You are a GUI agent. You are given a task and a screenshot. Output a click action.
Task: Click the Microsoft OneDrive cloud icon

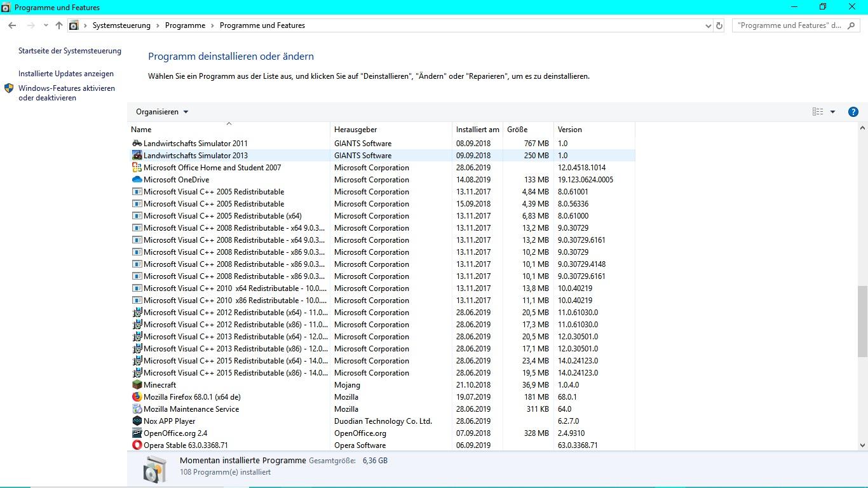[x=137, y=180]
